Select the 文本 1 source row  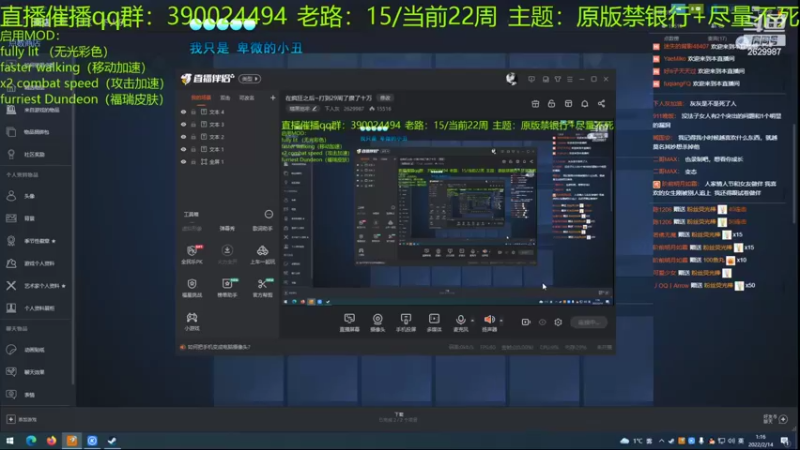click(228, 149)
